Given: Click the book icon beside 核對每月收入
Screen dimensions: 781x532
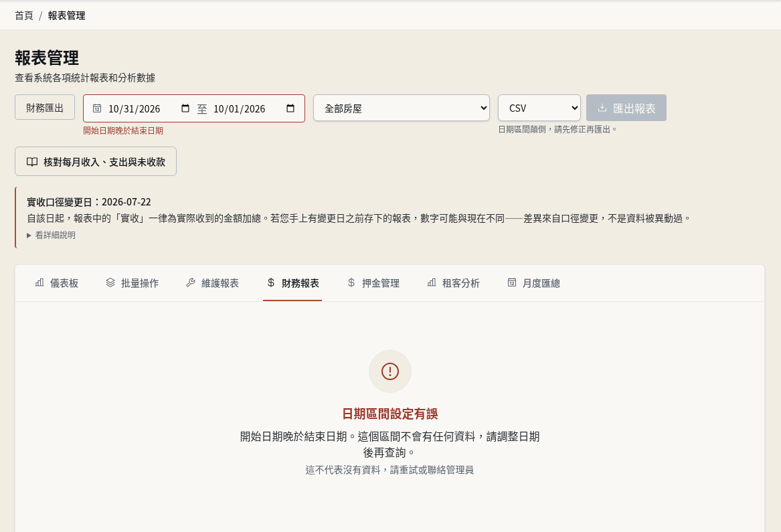Looking at the screenshot, I should point(32,162).
